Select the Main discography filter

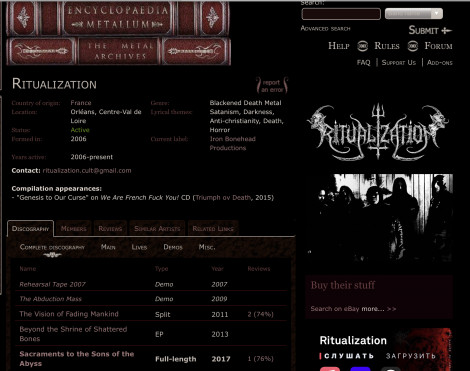click(x=108, y=247)
